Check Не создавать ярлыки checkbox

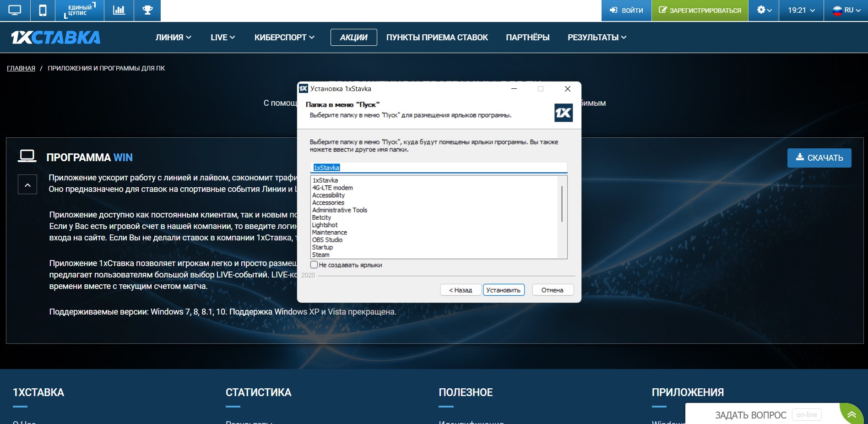point(314,265)
